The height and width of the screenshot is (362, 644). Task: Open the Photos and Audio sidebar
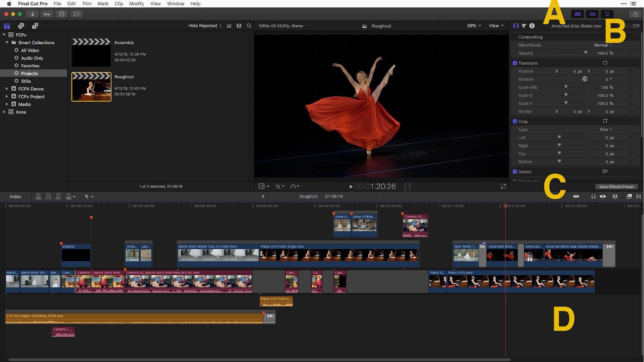pos(21,26)
